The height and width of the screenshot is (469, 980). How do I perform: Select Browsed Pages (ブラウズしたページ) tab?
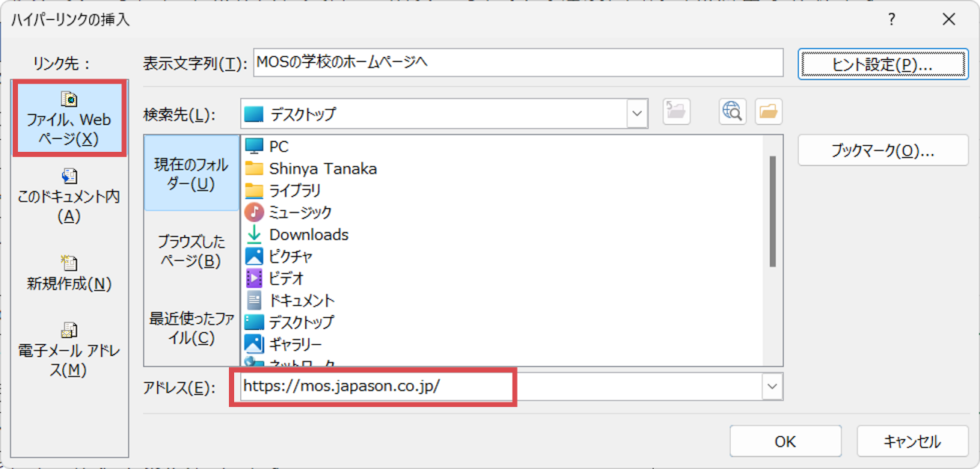tap(192, 251)
